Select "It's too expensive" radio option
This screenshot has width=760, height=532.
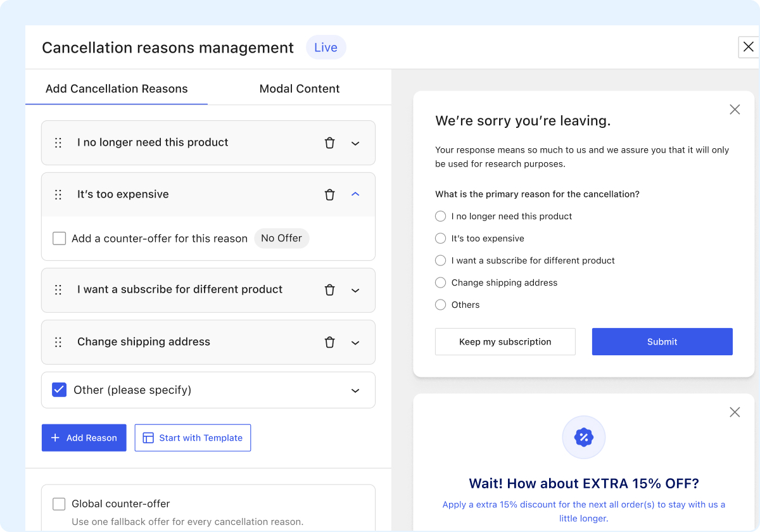tap(441, 239)
